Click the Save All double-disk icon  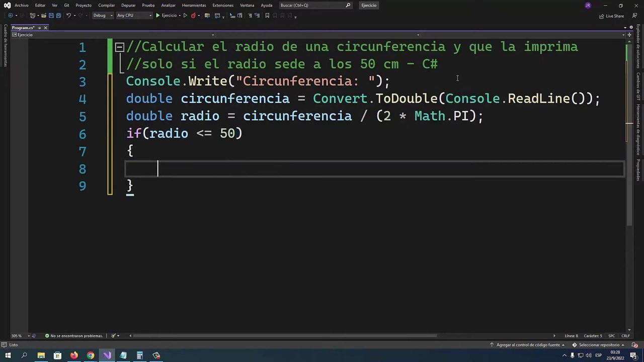tap(58, 16)
